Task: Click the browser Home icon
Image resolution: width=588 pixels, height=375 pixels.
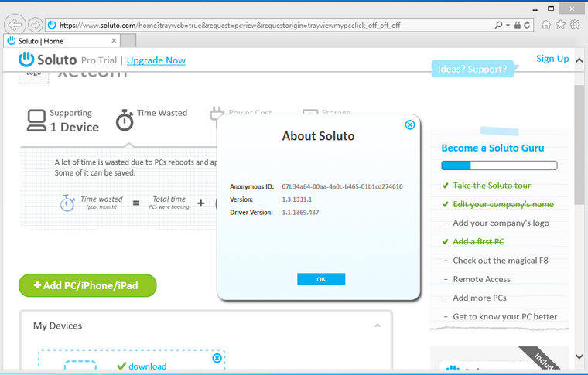Action: click(x=546, y=25)
